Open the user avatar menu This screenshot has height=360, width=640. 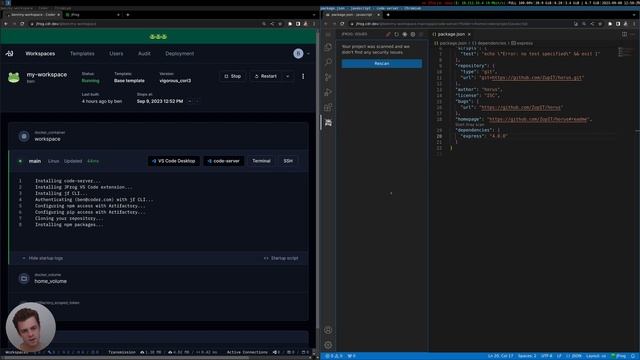coord(298,53)
